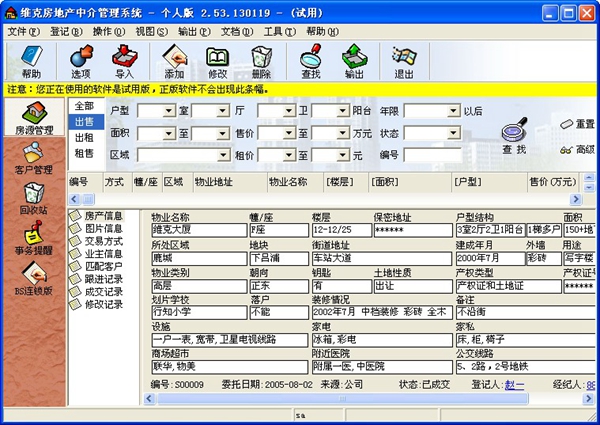Open the 操作 menu
This screenshot has height=425, width=600.
109,32
